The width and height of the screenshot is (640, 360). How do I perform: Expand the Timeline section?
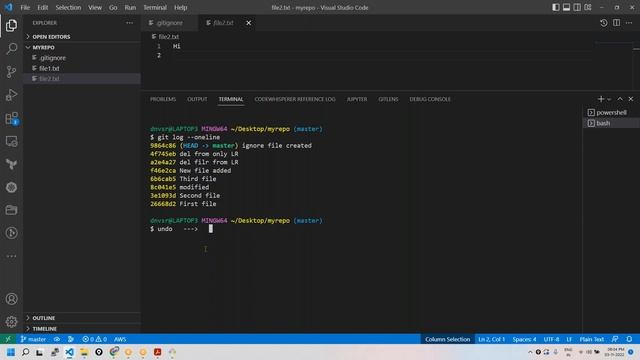pos(82,329)
